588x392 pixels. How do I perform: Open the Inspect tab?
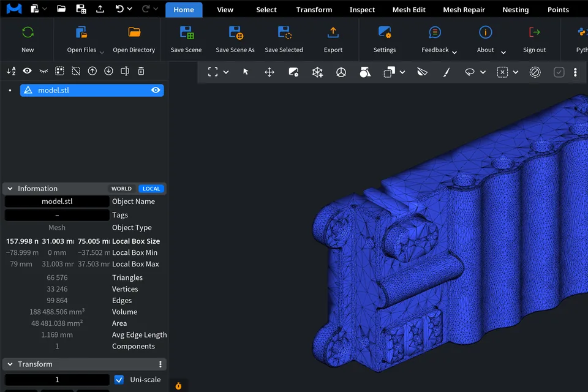(x=362, y=10)
